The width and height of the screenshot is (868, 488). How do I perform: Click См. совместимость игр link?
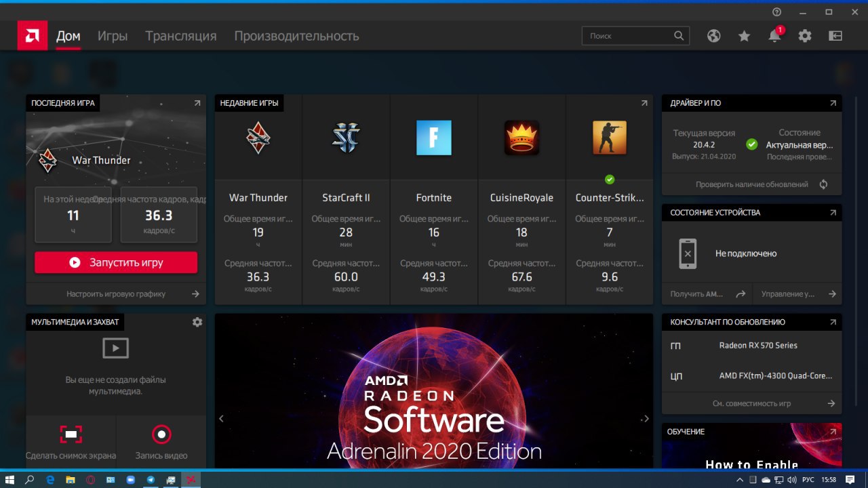click(752, 403)
